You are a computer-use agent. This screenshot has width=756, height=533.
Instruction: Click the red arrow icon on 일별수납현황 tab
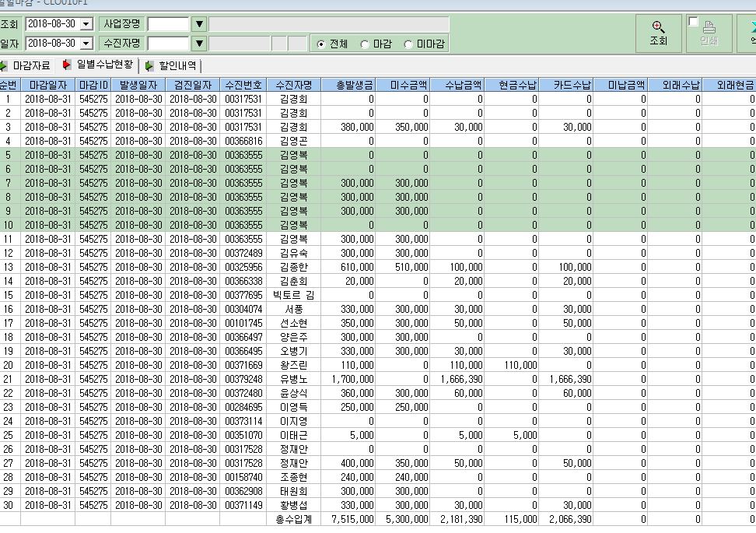pos(67,65)
